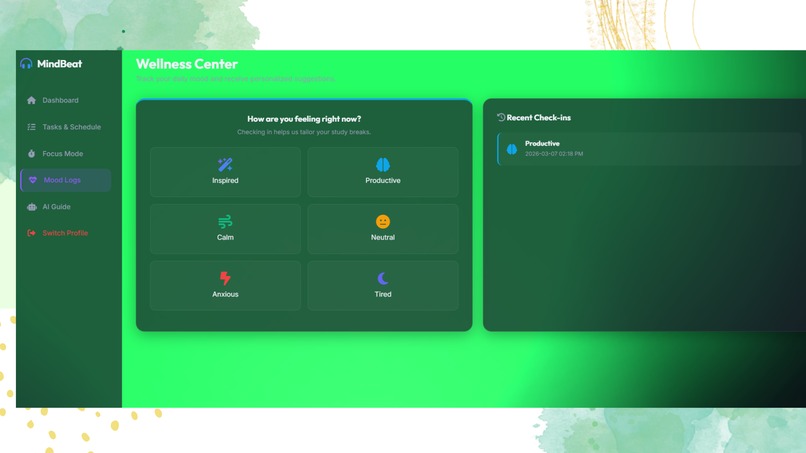This screenshot has width=806, height=453.
Task: Click 'Checking in helps us tailor' subtitle
Action: [304, 132]
